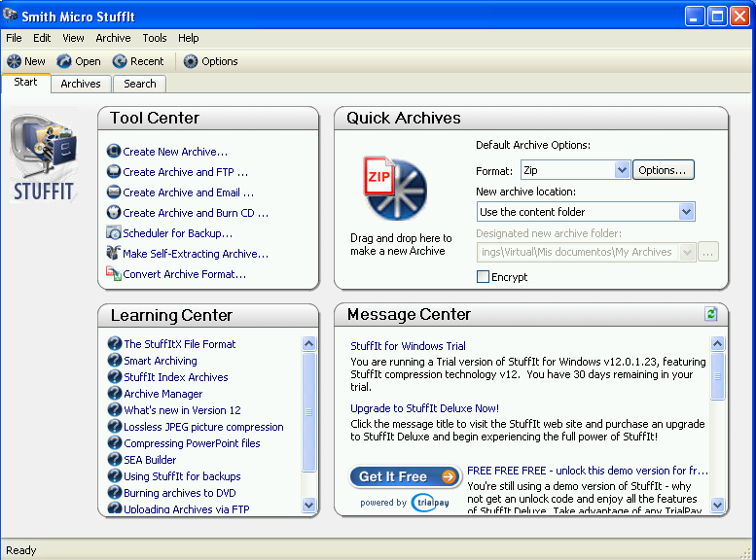Click the Create Archive and FTP icon

(x=114, y=171)
